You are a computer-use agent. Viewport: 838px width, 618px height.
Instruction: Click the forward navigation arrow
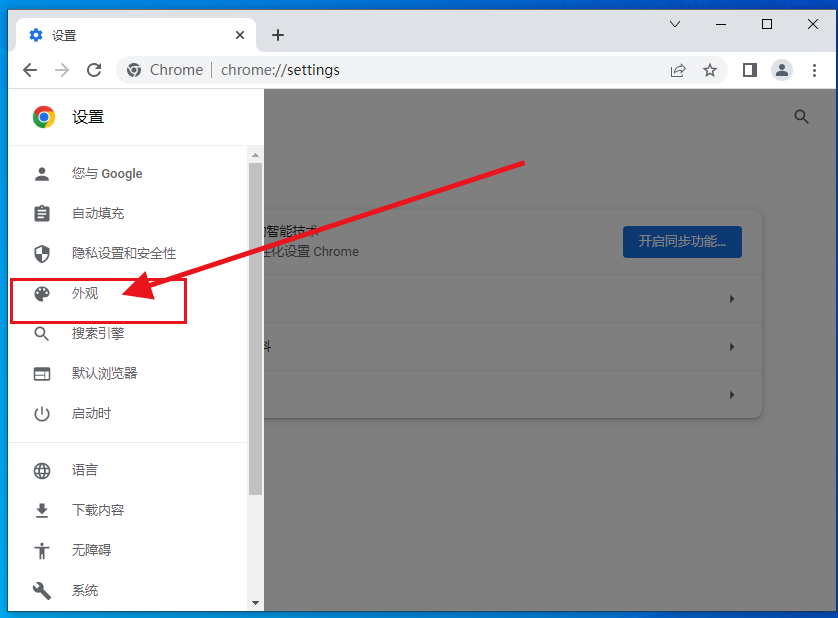click(x=62, y=70)
